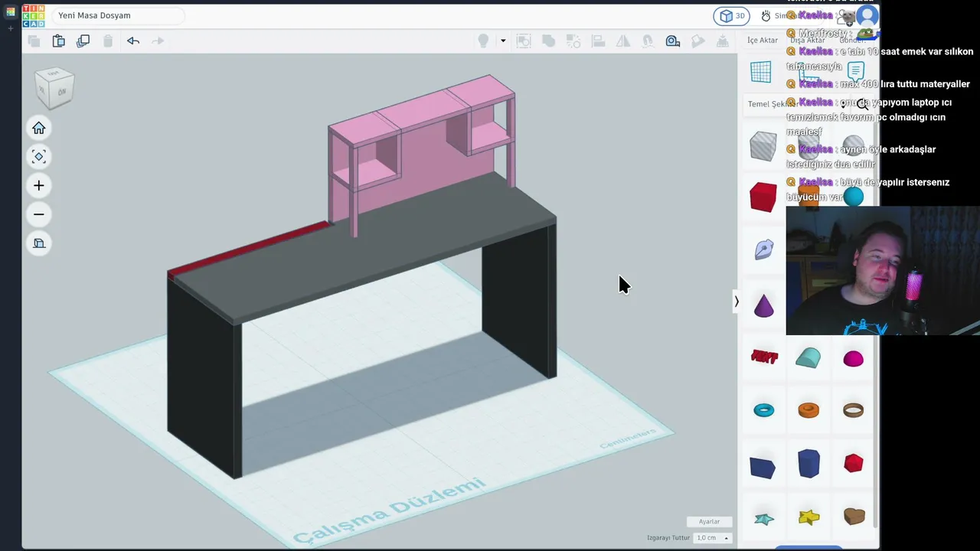Select the Workplane tool in shapes panel
The width and height of the screenshot is (980, 551).
[x=761, y=72]
